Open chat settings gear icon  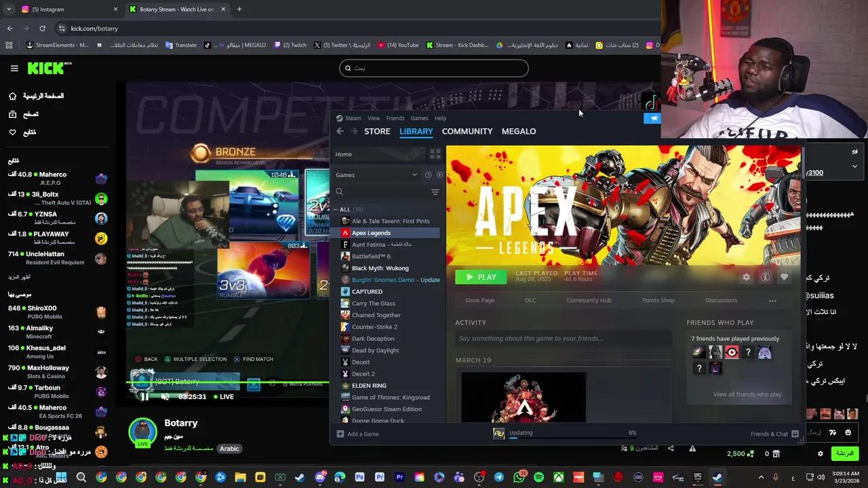pyautogui.click(x=820, y=453)
